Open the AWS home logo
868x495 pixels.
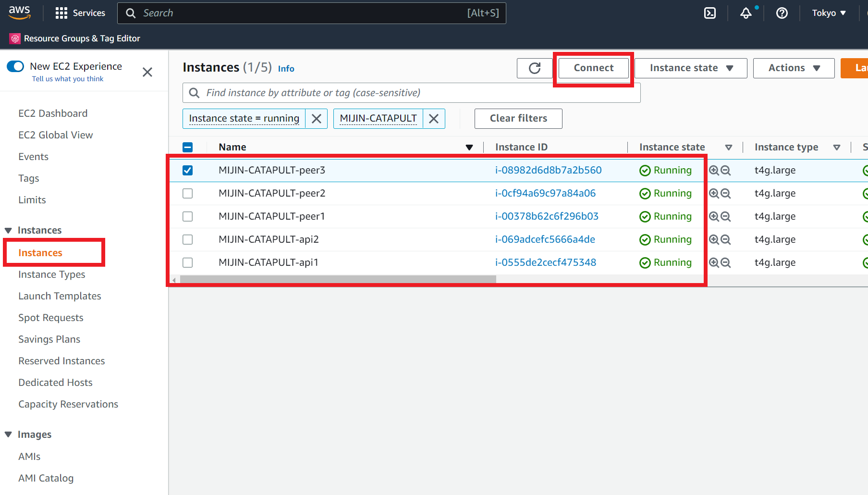tap(19, 12)
